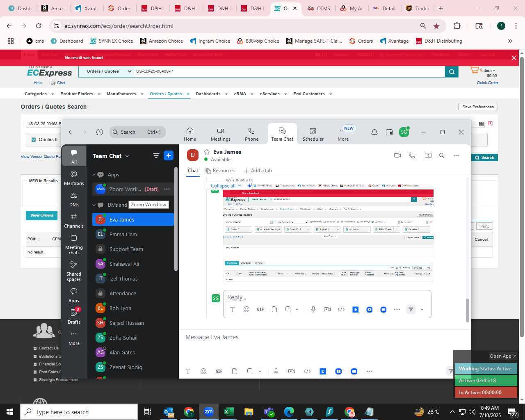Collapse all thread replies
This screenshot has width=525, height=420.
tap(226, 186)
